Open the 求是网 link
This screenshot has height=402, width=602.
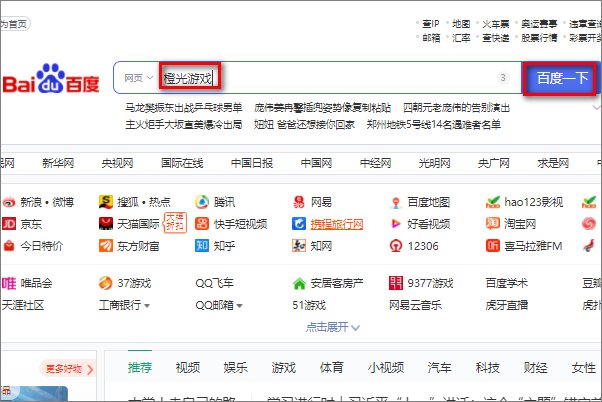pos(553,163)
